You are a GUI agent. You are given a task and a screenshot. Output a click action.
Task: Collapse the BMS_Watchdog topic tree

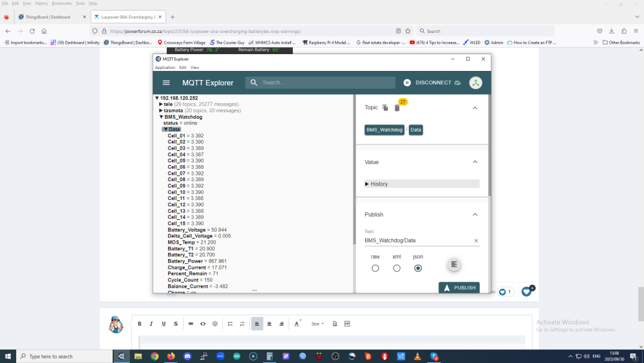point(162,117)
